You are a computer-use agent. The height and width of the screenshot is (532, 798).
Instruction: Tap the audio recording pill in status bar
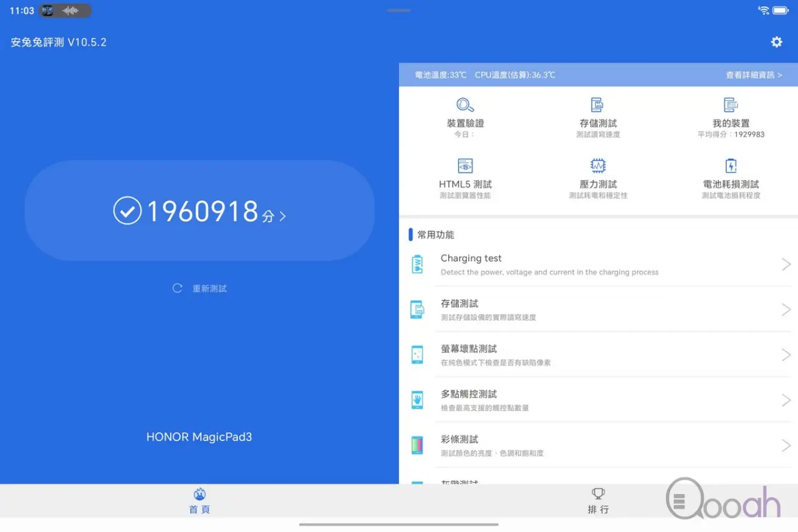click(65, 11)
